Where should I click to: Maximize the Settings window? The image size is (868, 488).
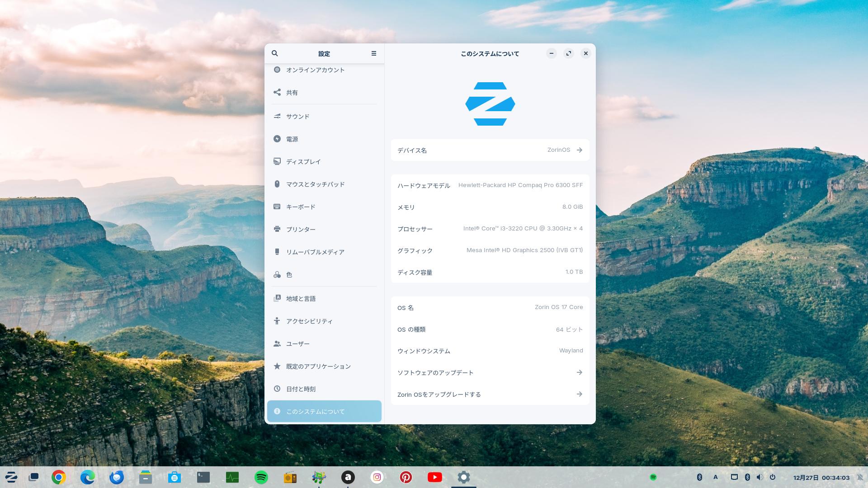(x=569, y=53)
